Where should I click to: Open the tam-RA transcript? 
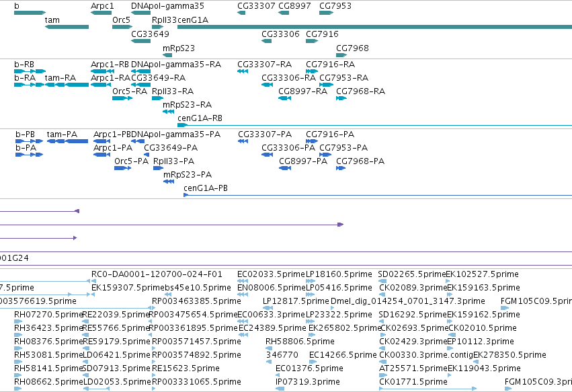click(67, 85)
